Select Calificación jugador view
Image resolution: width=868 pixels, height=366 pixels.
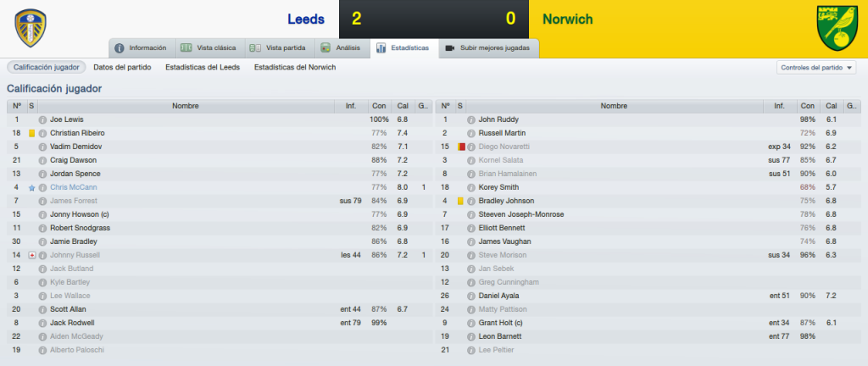pos(47,68)
